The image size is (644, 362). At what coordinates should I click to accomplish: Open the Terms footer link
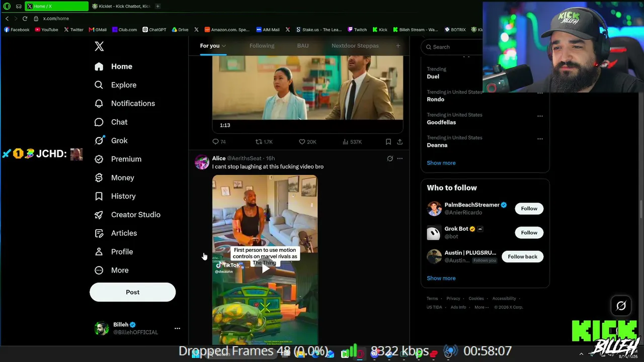pos(433,299)
